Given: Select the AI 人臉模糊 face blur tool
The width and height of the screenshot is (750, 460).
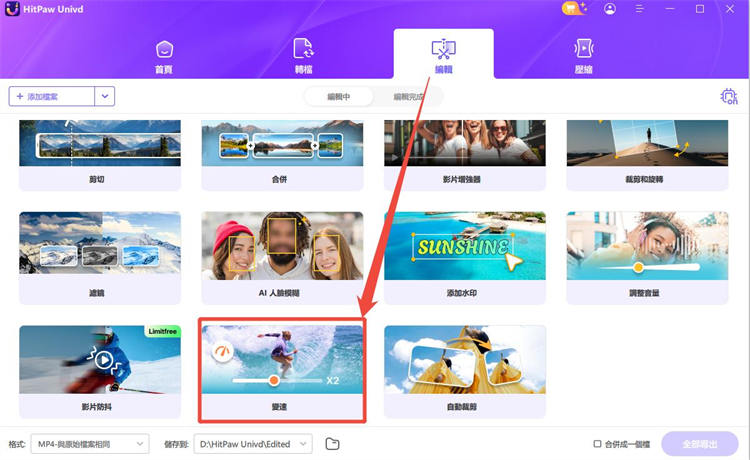Looking at the screenshot, I should pyautogui.click(x=283, y=256).
